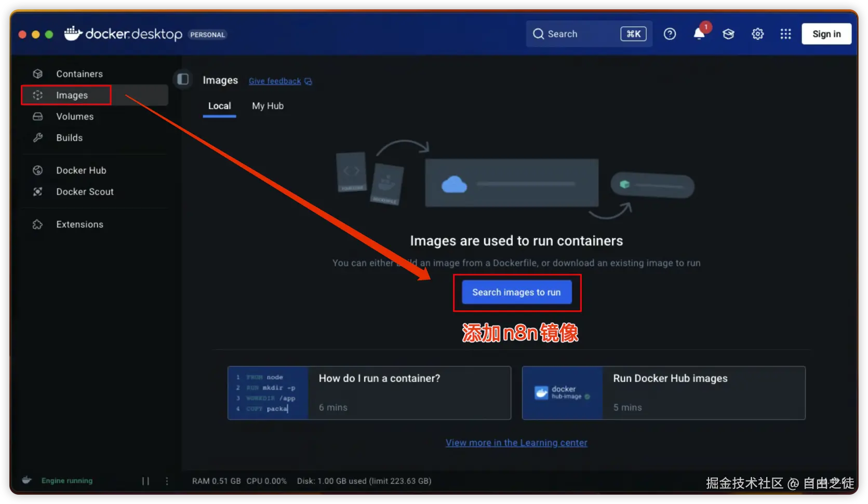Image resolution: width=868 pixels, height=504 pixels.
Task: Click the Docker whale logo
Action: (x=73, y=33)
